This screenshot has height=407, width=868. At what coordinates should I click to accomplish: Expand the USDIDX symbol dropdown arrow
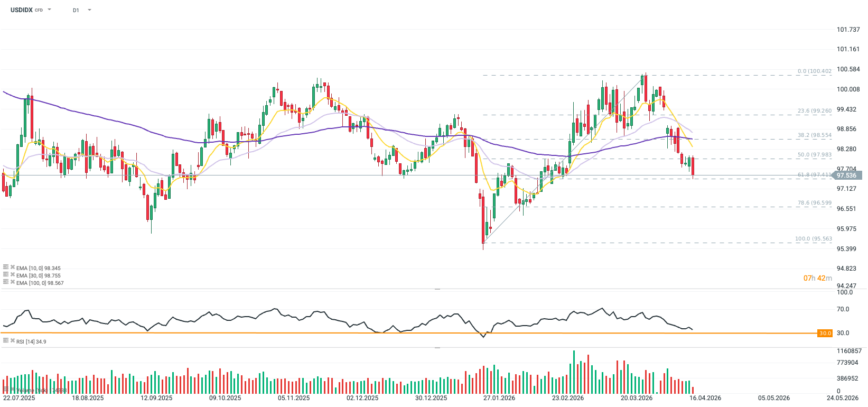click(x=50, y=10)
